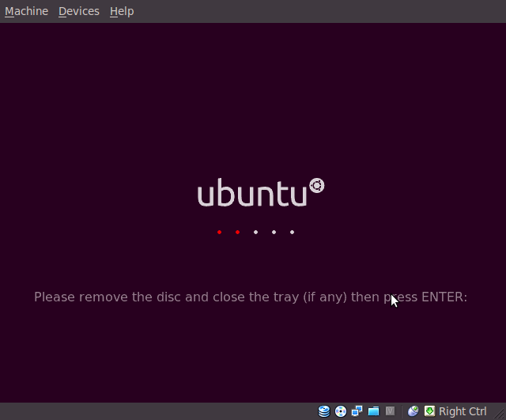Click the hard disk activity status icon

(x=324, y=411)
